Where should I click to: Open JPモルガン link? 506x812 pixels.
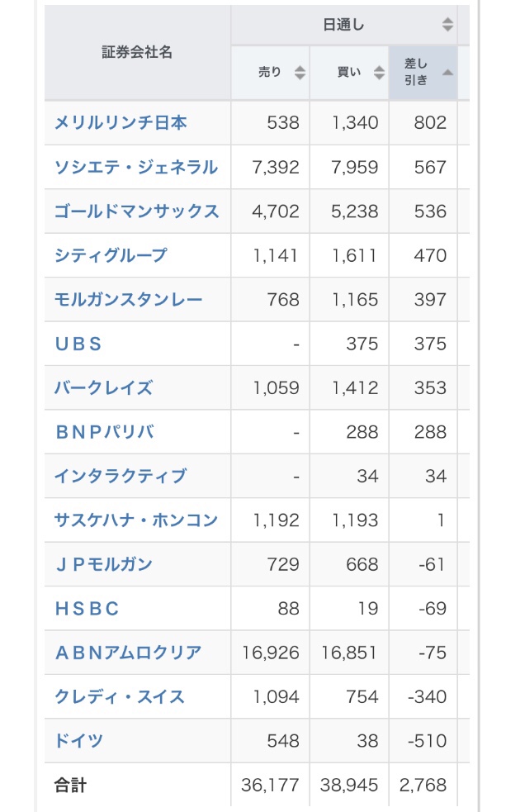click(103, 564)
